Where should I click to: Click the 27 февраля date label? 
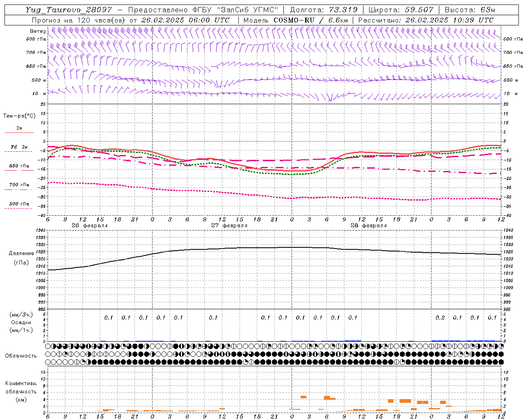pos(229,226)
